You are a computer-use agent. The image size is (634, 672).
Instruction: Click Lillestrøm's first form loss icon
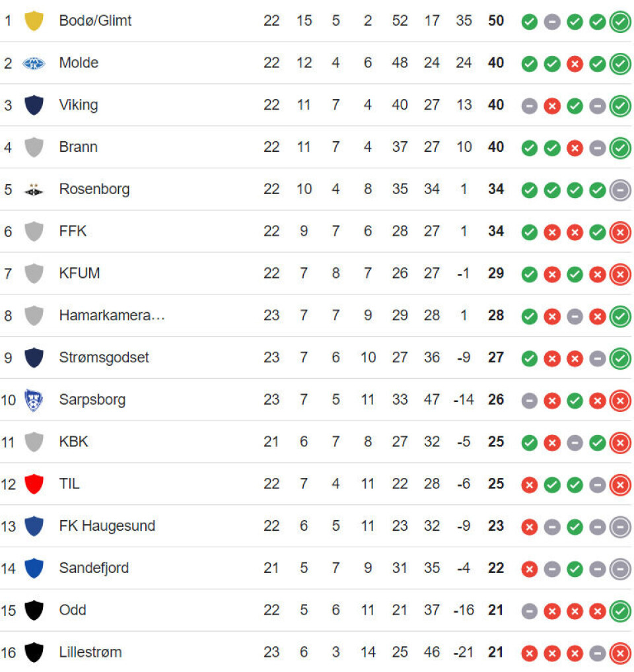click(x=529, y=653)
